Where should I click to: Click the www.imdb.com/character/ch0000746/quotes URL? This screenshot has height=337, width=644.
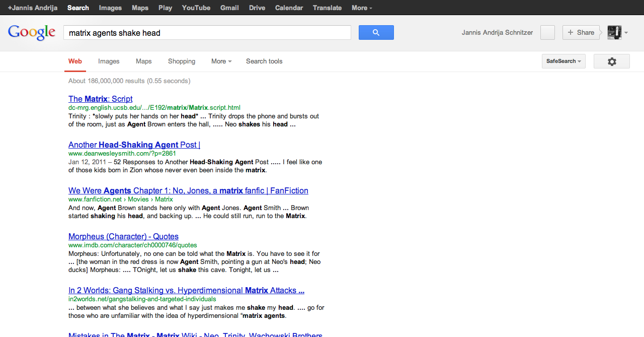pos(133,245)
